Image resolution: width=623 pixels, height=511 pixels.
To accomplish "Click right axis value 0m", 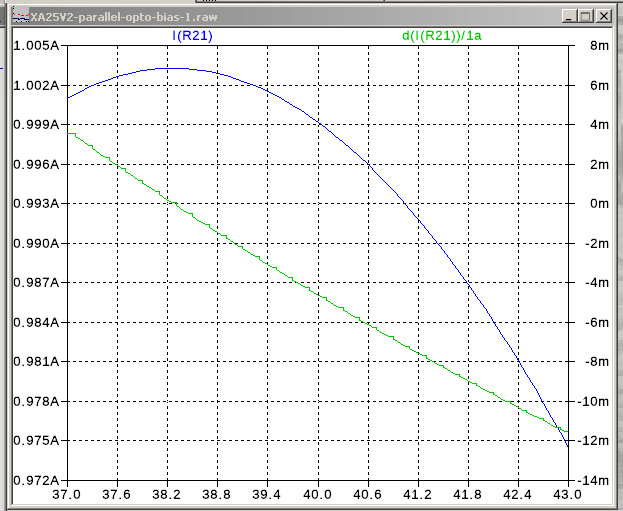I will coord(599,203).
